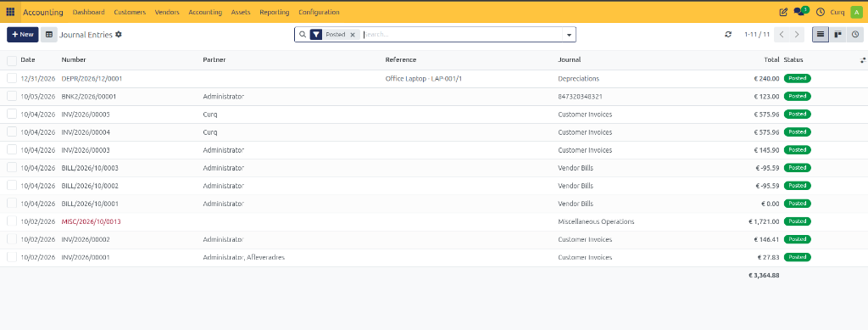Open entry BILL/2026/10/0001
The height and width of the screenshot is (330, 868).
[x=90, y=204]
